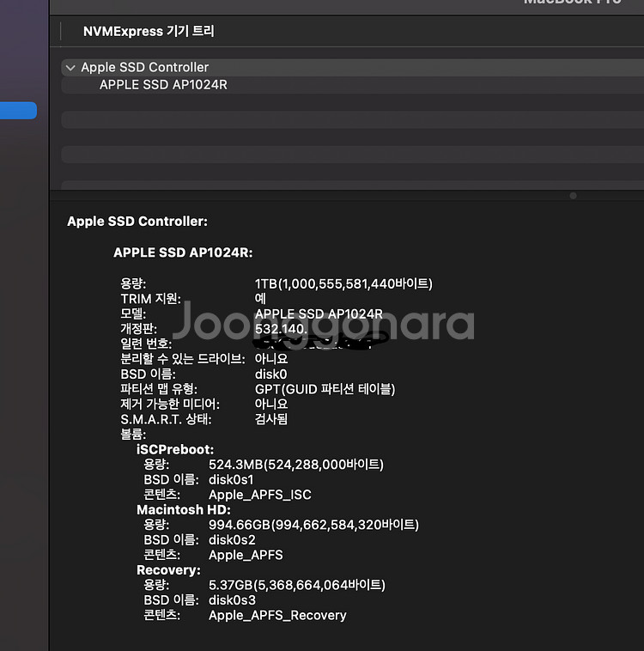The image size is (644, 651).
Task: Click the 개정판 value 532.140.
Action: coord(281,329)
